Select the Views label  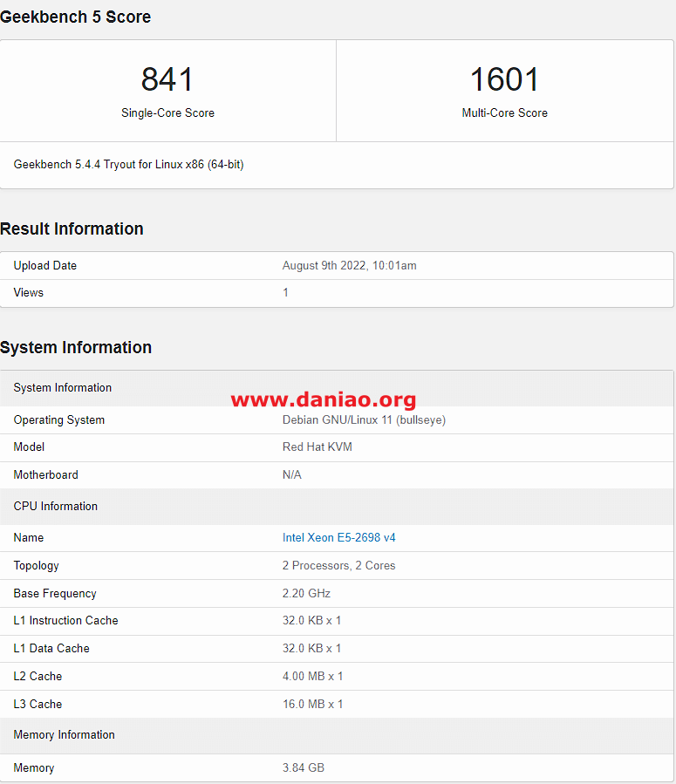[x=29, y=292]
